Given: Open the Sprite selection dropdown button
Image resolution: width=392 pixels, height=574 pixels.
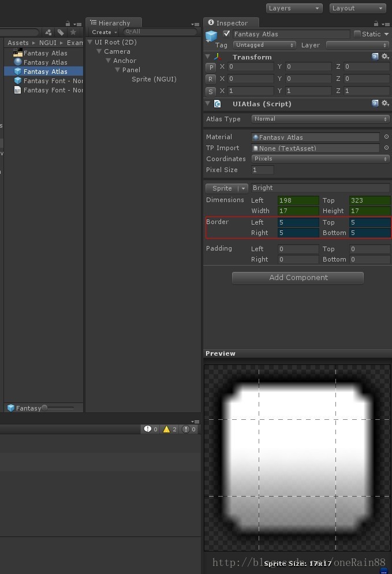Looking at the screenshot, I should coord(226,188).
